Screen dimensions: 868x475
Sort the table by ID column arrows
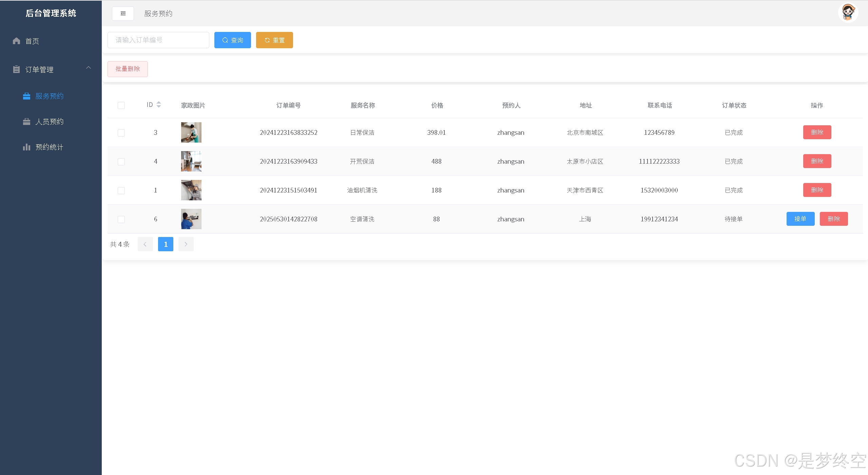[x=158, y=105]
